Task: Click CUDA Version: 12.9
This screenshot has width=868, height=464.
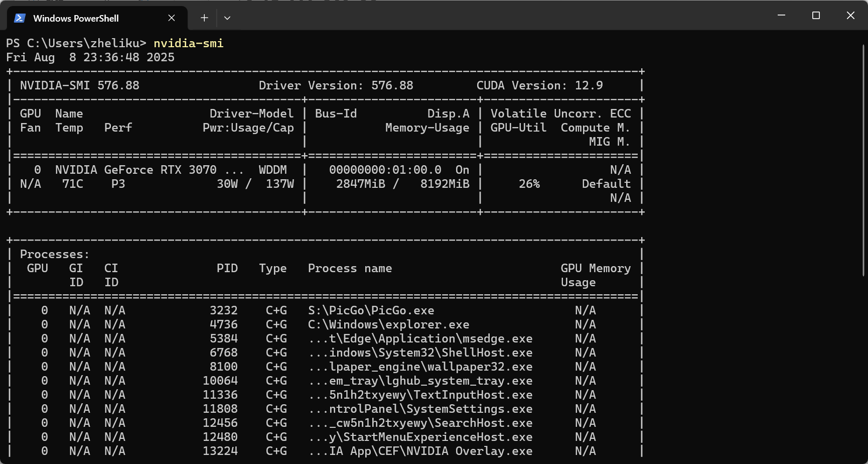Action: pos(540,85)
